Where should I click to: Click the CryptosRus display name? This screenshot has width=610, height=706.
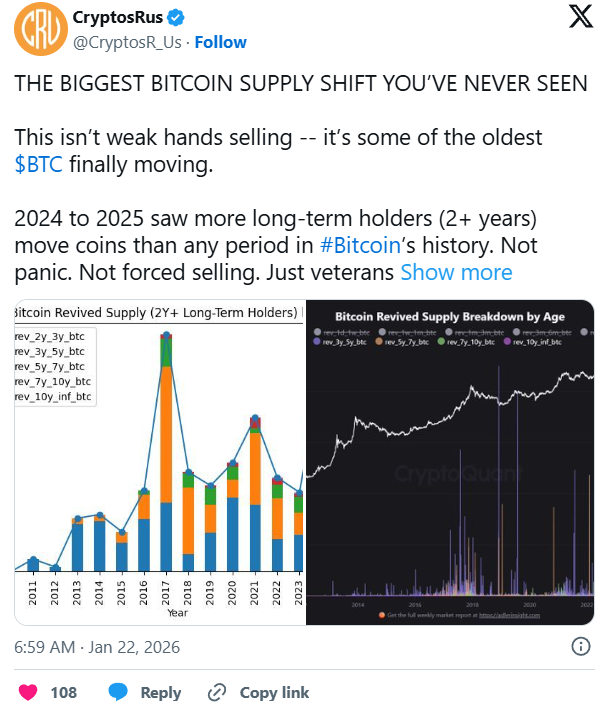(114, 19)
